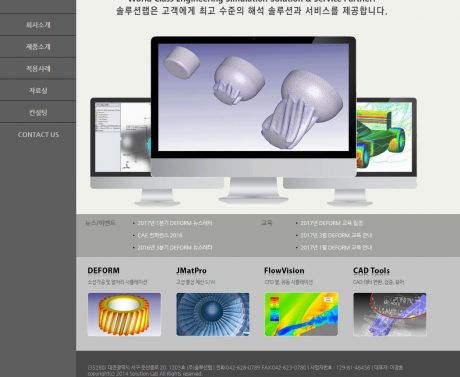Open the 회사소개 sidebar menu item
The height and width of the screenshot is (377, 460).
pos(38,25)
